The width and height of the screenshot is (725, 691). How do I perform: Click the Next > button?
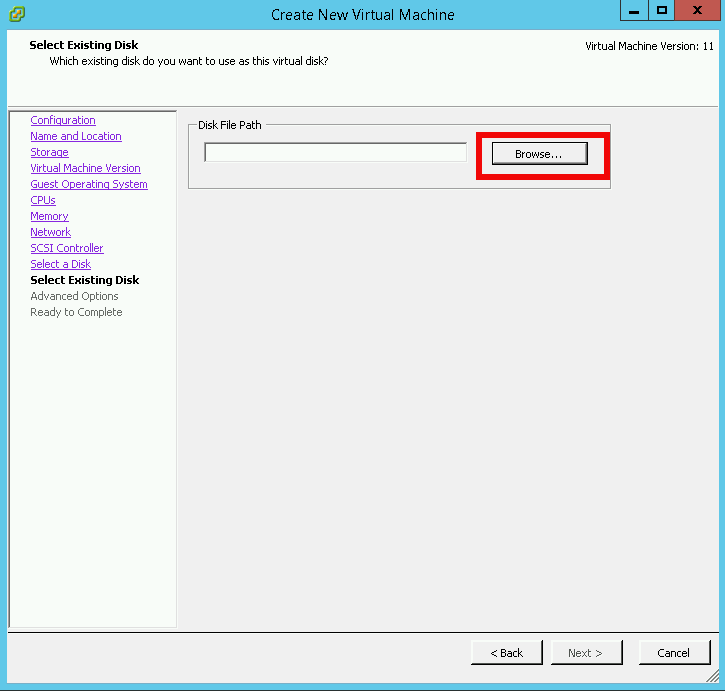pos(585,653)
